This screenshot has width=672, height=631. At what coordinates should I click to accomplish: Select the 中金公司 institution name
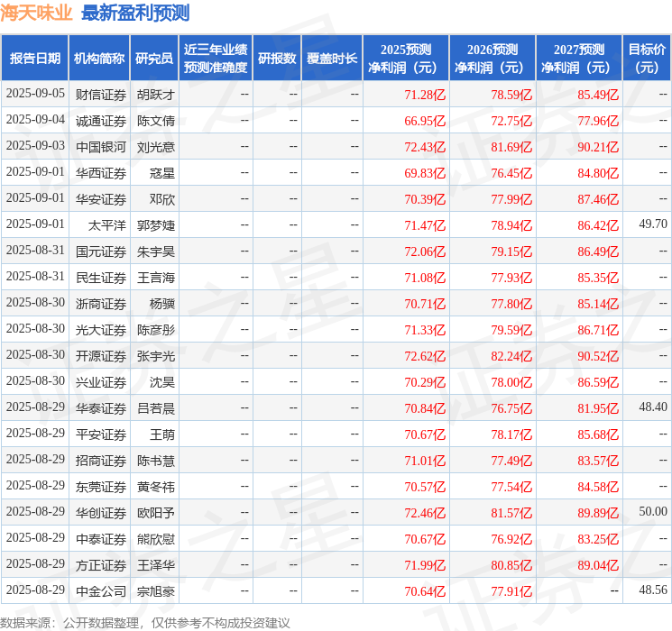click(101, 591)
